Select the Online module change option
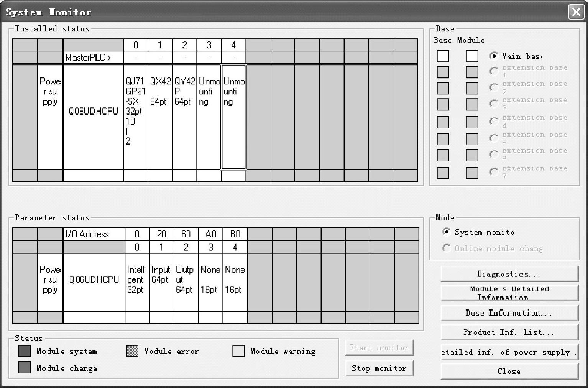The image size is (588, 388). tap(446, 248)
